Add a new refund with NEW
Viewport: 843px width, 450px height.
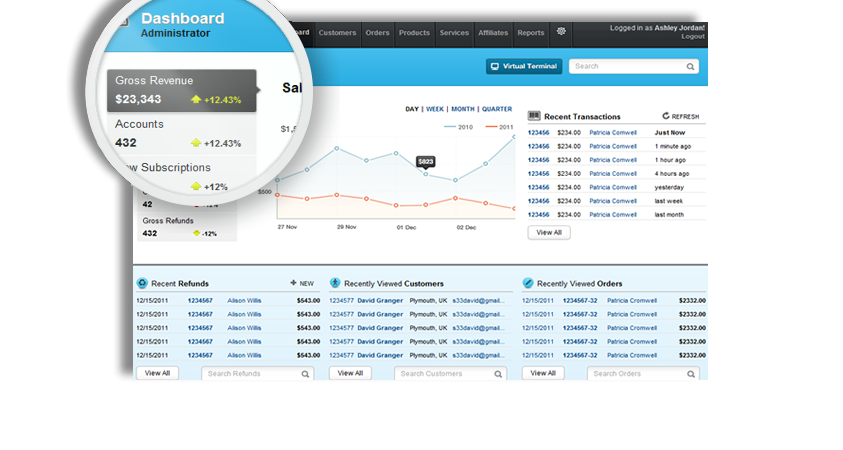[301, 283]
